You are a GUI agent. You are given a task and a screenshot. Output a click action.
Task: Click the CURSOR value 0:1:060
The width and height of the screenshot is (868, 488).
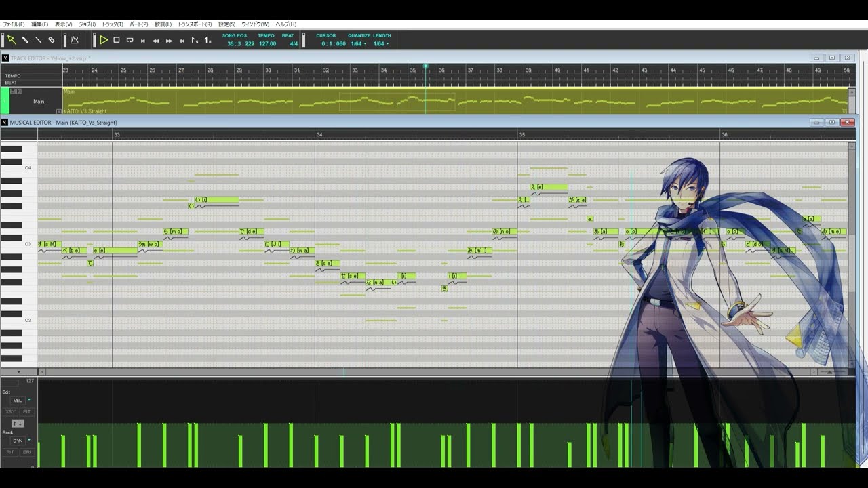pyautogui.click(x=334, y=44)
